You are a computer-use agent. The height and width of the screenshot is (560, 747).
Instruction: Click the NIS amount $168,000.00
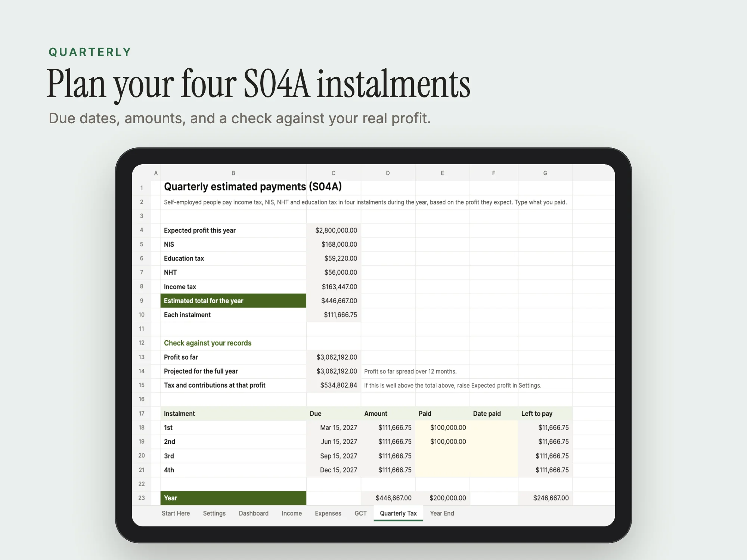tap(334, 245)
